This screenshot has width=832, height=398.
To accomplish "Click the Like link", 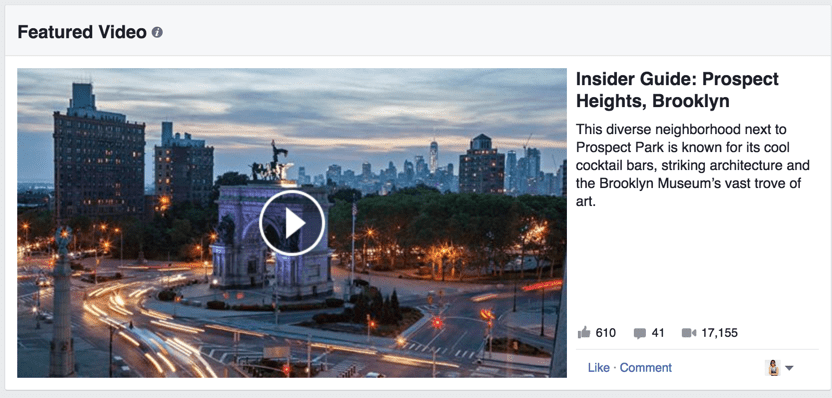I will [x=599, y=367].
